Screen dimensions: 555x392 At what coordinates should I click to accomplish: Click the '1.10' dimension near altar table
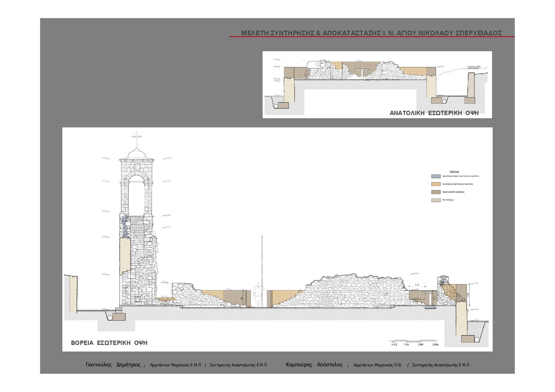(x=417, y=285)
